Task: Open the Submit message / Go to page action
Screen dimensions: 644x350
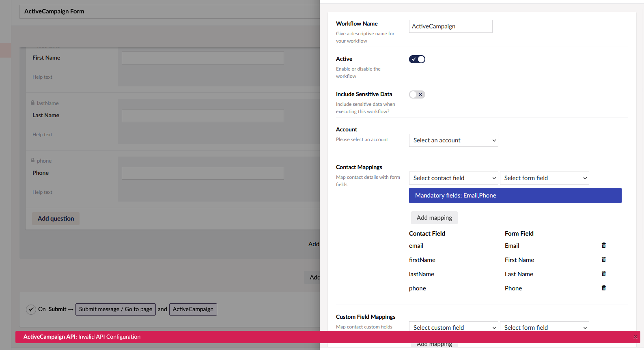Action: pyautogui.click(x=116, y=309)
